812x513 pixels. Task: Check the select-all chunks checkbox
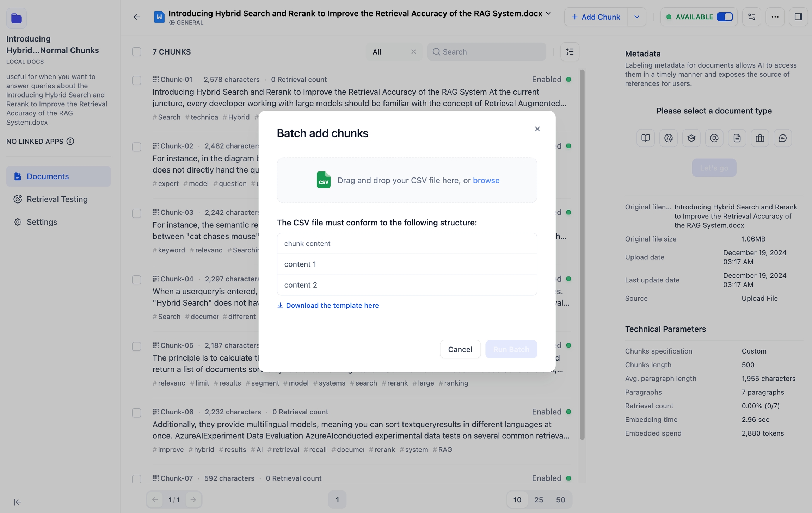coord(136,52)
